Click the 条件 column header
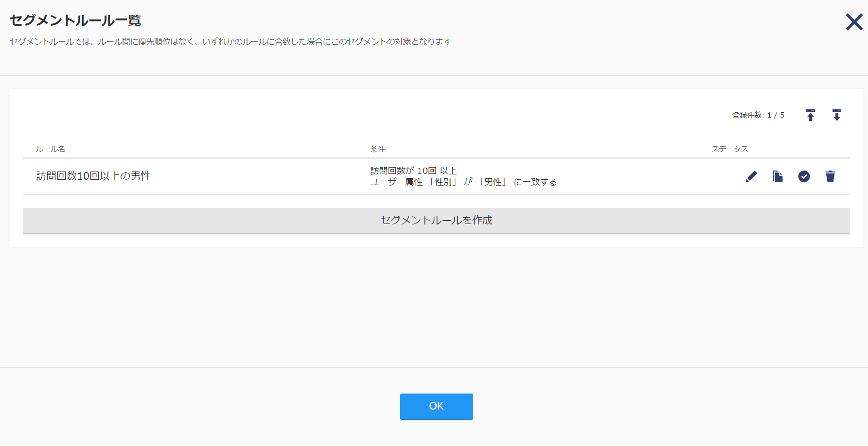The width and height of the screenshot is (868, 446). point(377,149)
